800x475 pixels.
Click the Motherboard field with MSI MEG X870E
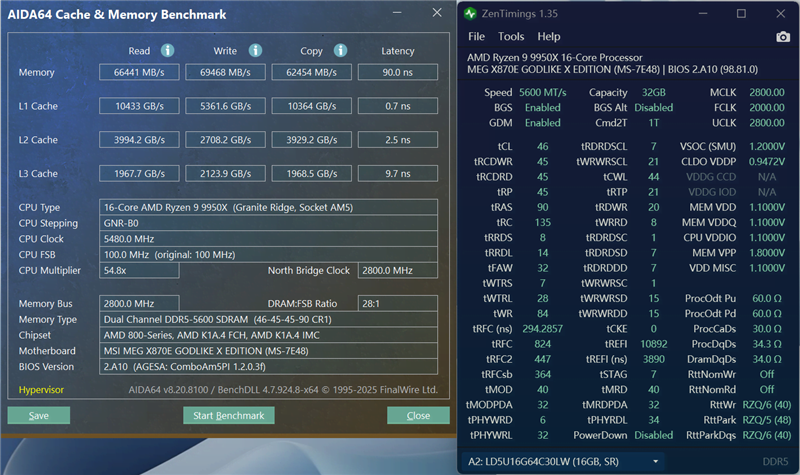(x=270, y=352)
